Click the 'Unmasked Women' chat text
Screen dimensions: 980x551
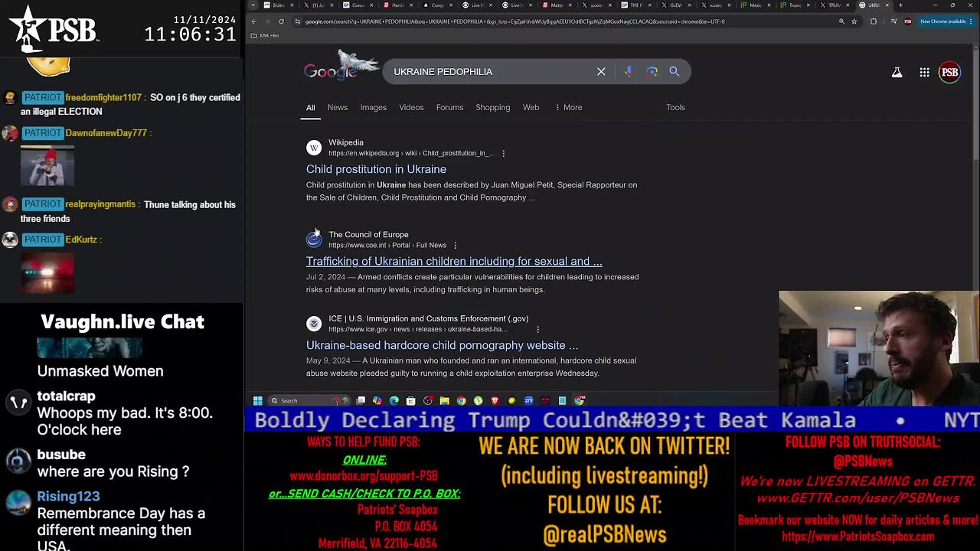pos(100,371)
